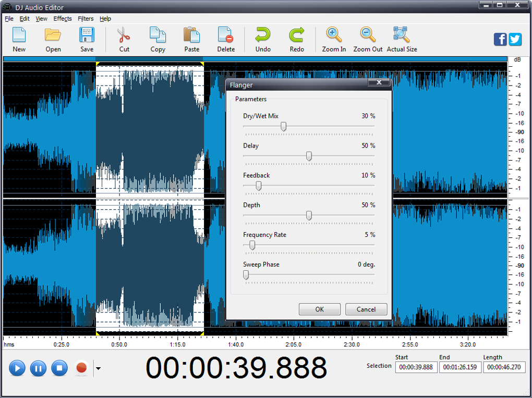Start recording with the red Record button
This screenshot has height=398, width=532.
81,368
